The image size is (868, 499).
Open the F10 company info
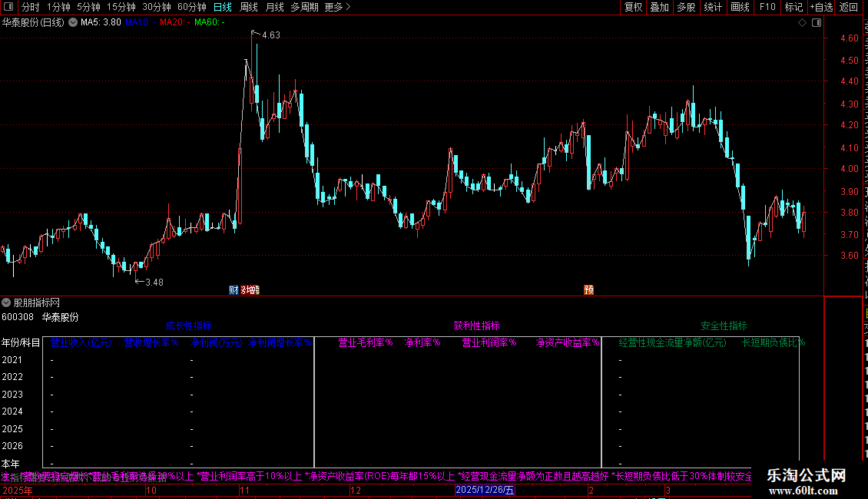(x=767, y=7)
